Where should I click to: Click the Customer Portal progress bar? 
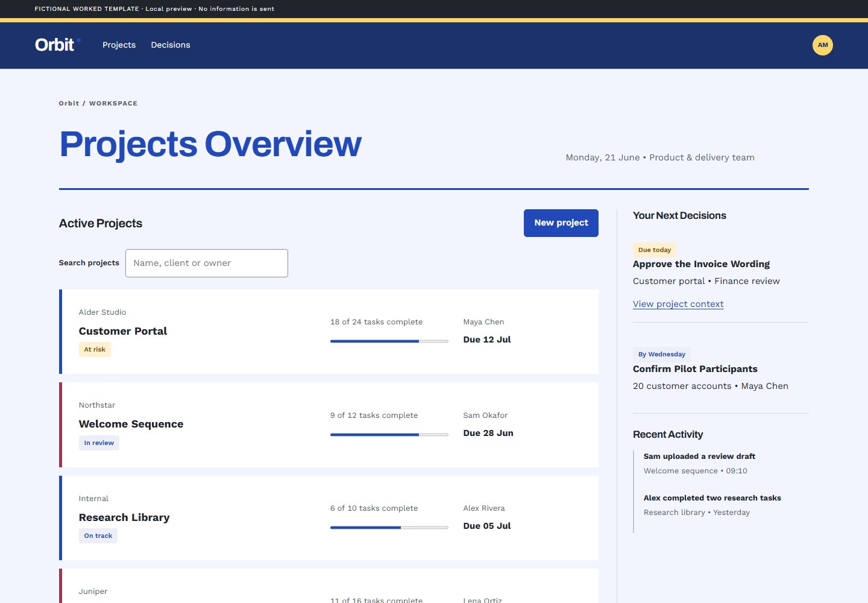click(x=389, y=341)
